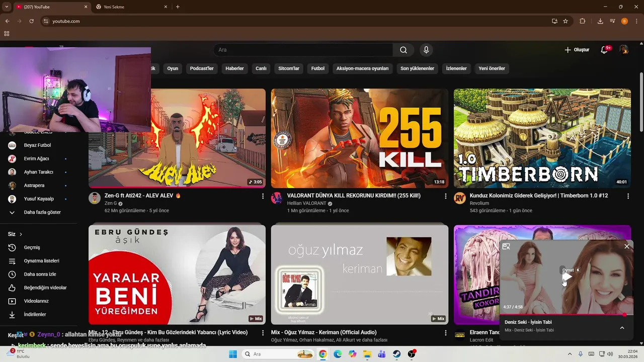Open the Windows Start menu
This screenshot has height=362, width=644.
click(233, 354)
